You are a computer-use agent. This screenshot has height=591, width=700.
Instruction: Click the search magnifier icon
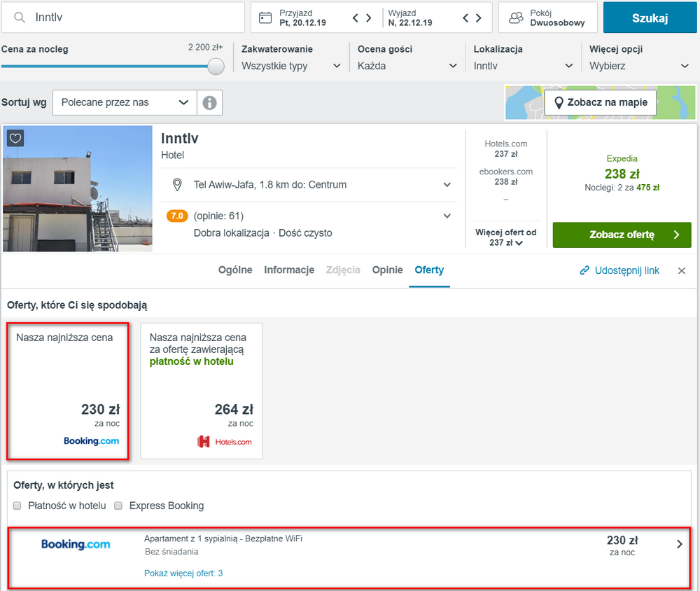[19, 18]
